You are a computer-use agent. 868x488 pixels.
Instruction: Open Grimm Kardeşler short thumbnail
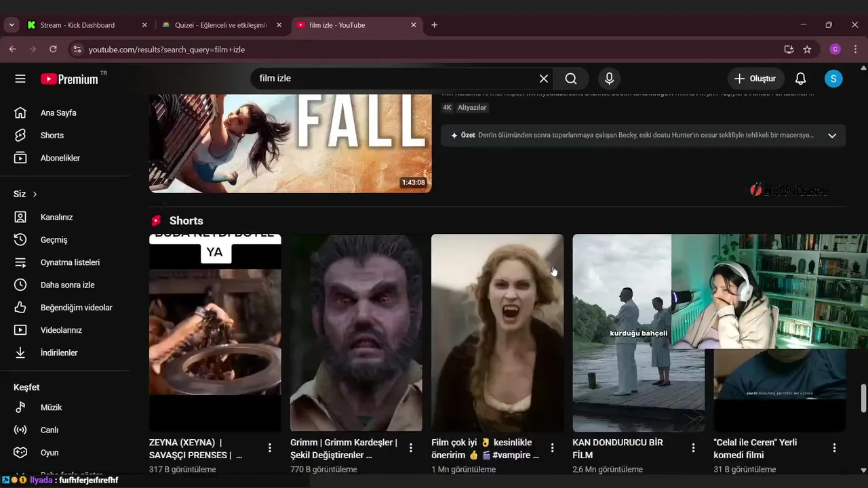coord(356,333)
